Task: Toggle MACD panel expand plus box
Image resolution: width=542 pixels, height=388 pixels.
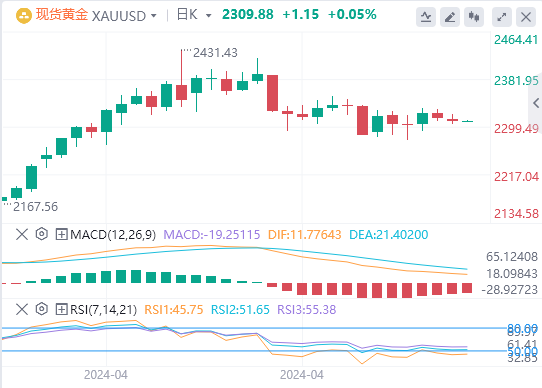Action: (x=61, y=234)
